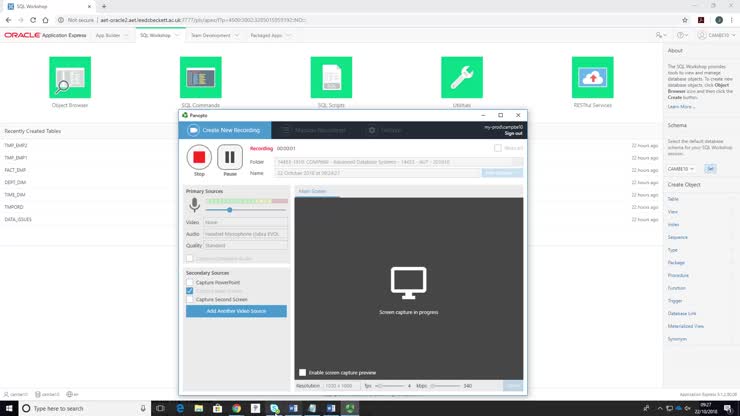Launch Microsoft Edge from the taskbar
740x416 pixels.
pos(180,408)
